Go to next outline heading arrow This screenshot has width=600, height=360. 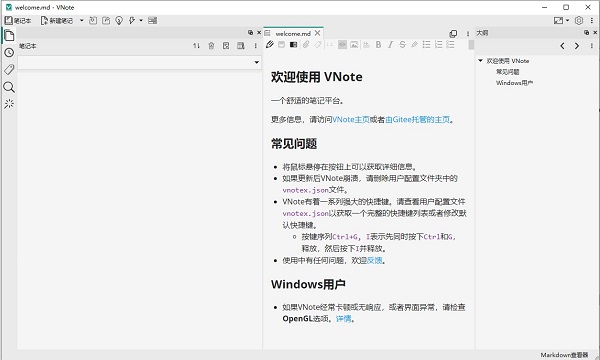(577, 46)
